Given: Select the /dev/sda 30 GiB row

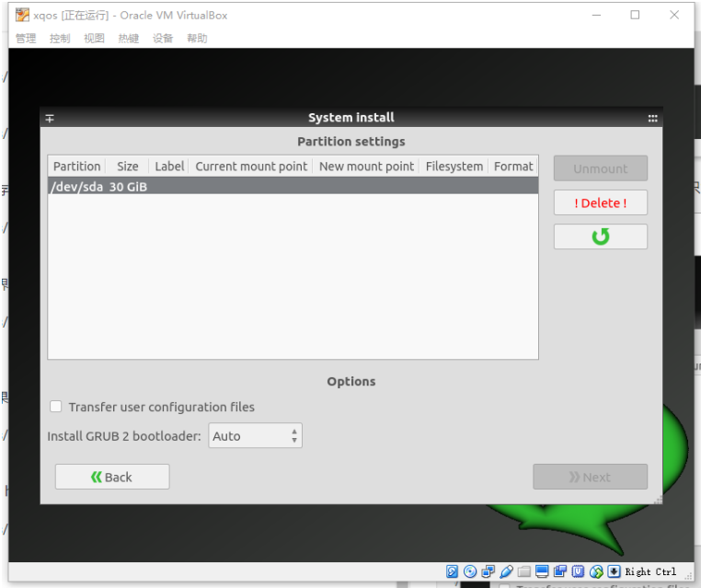Looking at the screenshot, I should pyautogui.click(x=293, y=187).
